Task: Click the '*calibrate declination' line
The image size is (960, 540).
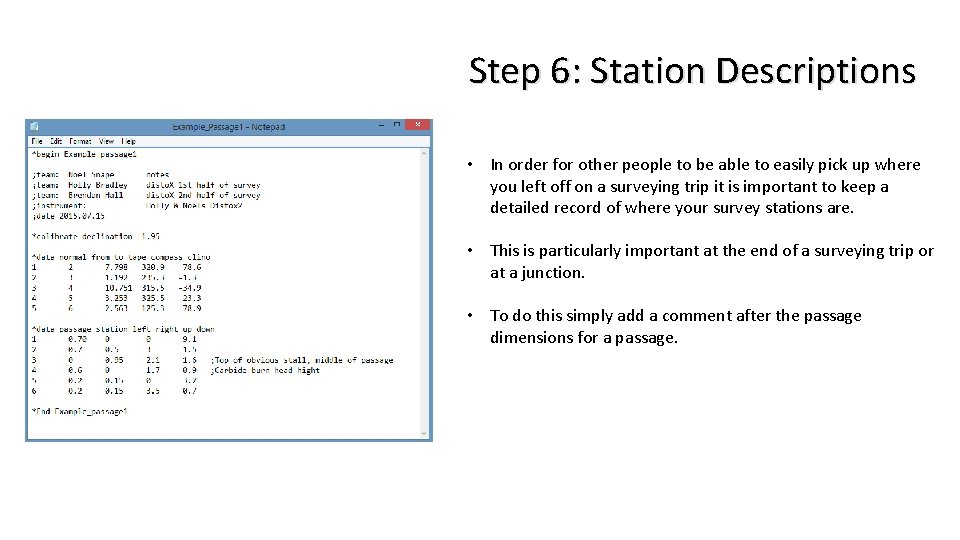Action: (96, 236)
